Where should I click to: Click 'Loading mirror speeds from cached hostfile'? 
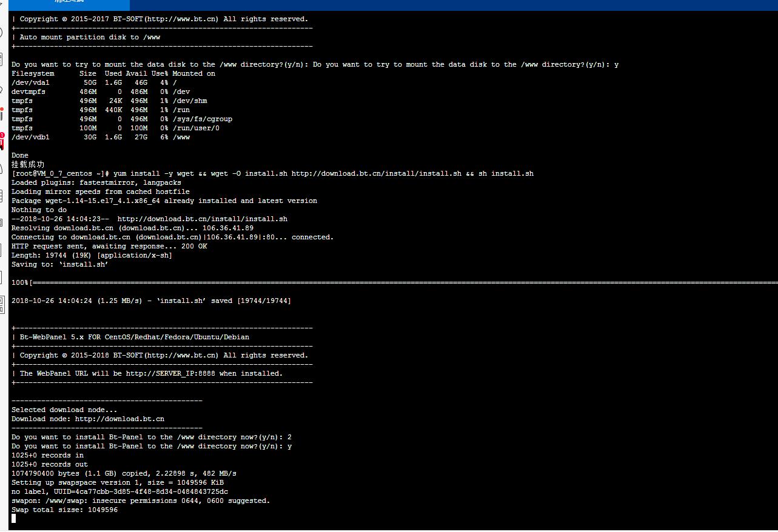coord(101,191)
